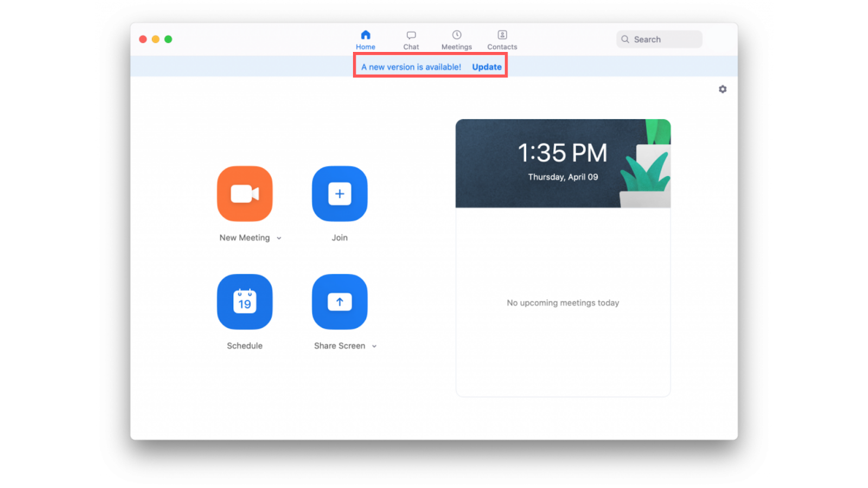This screenshot has height=488, width=868.
Task: Click the magnifier icon in Search
Action: [625, 39]
